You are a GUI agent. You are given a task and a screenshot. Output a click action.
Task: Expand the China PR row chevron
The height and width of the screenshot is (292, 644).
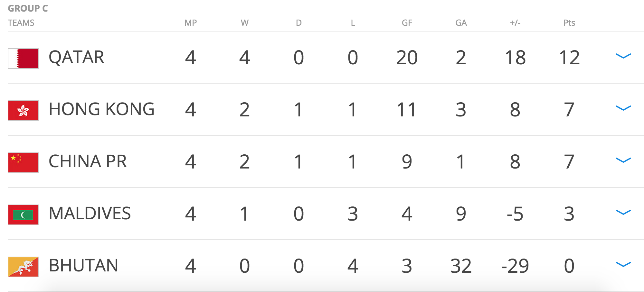point(623,160)
